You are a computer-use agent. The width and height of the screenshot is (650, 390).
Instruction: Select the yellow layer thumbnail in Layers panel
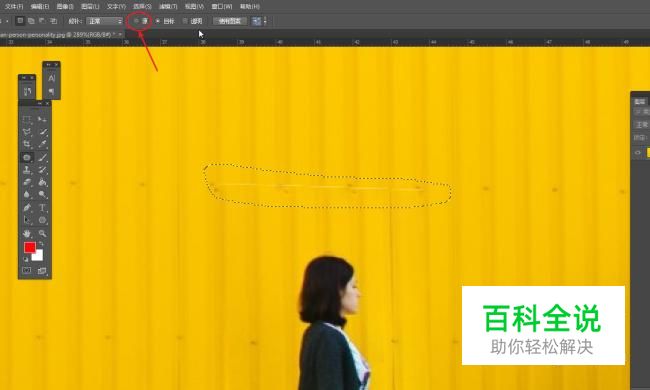[x=648, y=153]
